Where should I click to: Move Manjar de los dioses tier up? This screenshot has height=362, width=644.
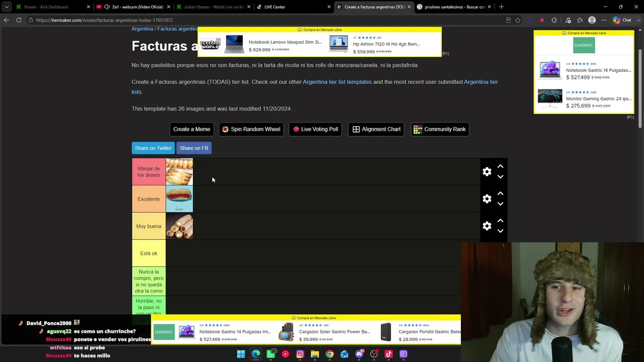tap(500, 166)
